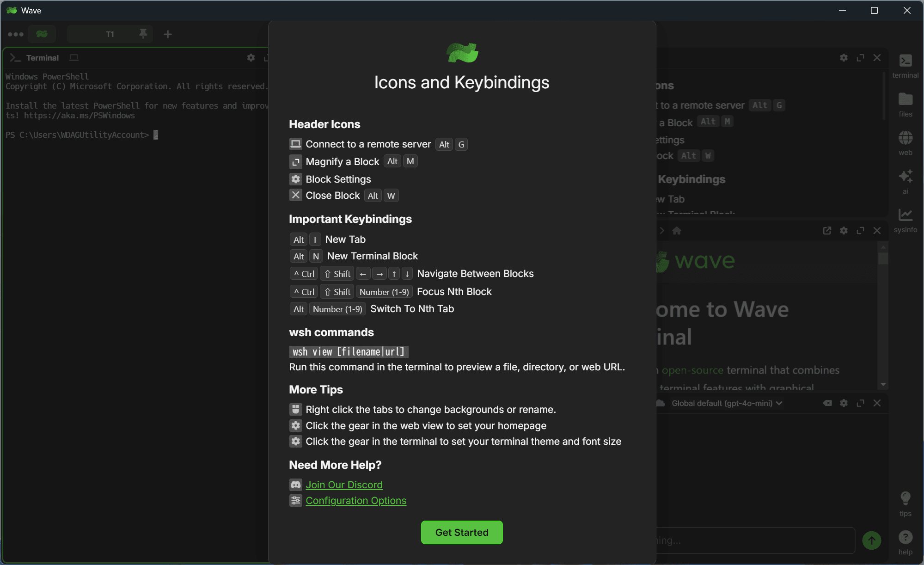Click the Close Block X icon in dialog
Screen dimensions: 924x565
(x=295, y=195)
